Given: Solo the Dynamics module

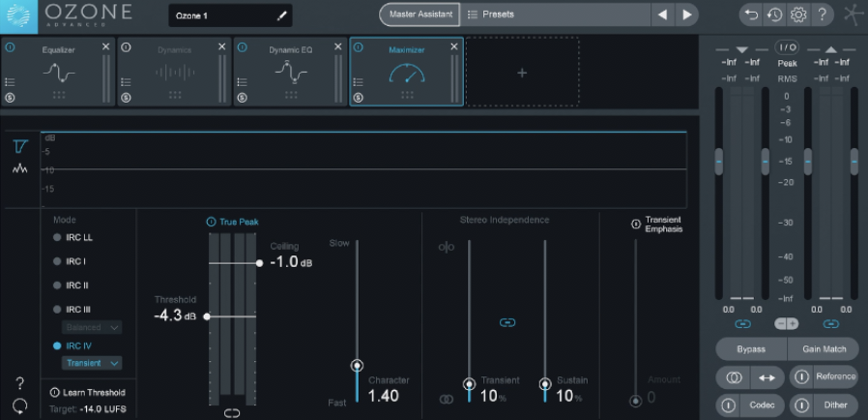Looking at the screenshot, I should 126,98.
